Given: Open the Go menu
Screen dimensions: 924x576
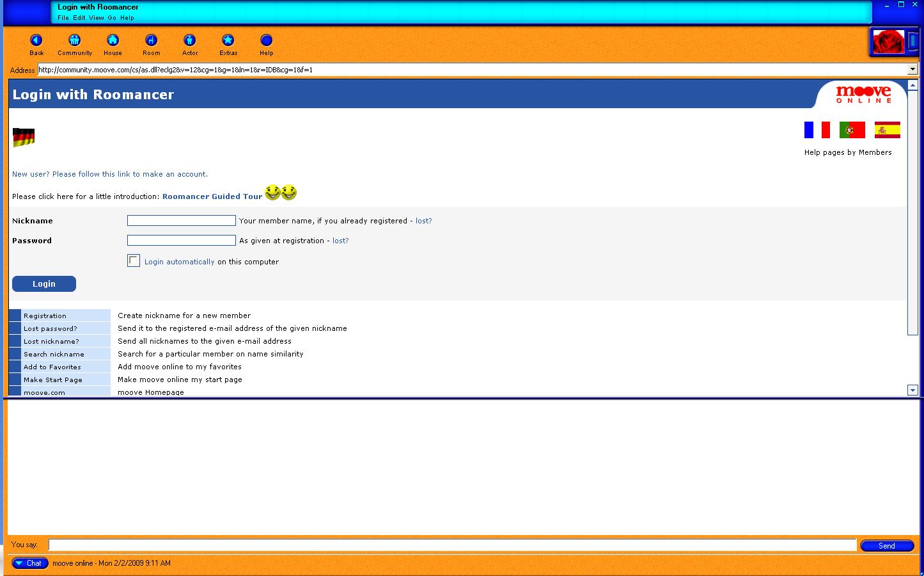Looking at the screenshot, I should (112, 18).
